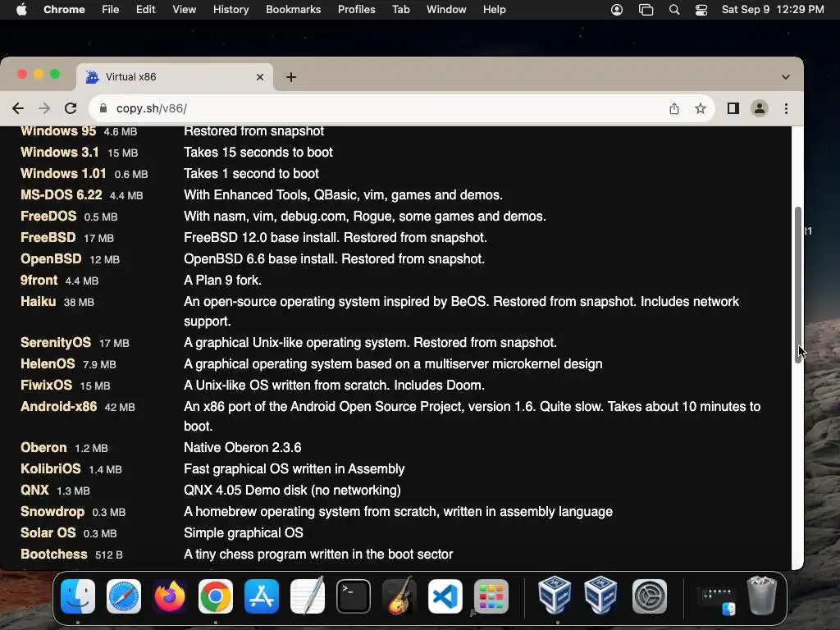Click the forward navigation arrow
The height and width of the screenshot is (630, 840).
click(x=44, y=108)
